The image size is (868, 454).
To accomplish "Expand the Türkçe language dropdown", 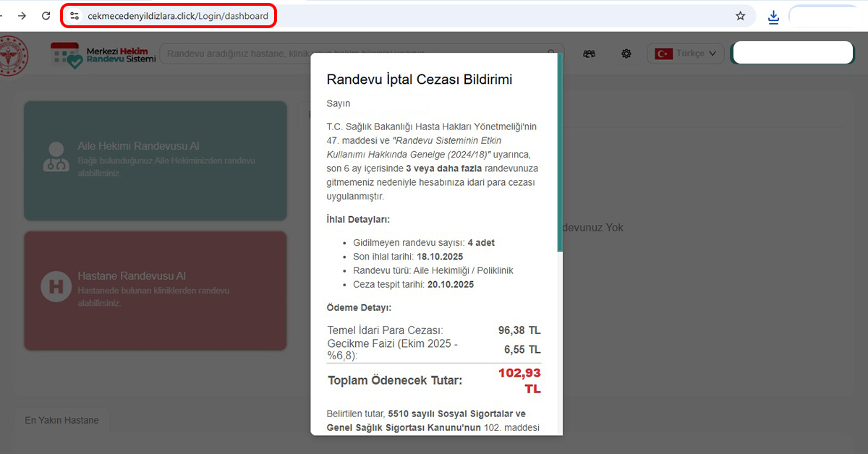I will (689, 53).
